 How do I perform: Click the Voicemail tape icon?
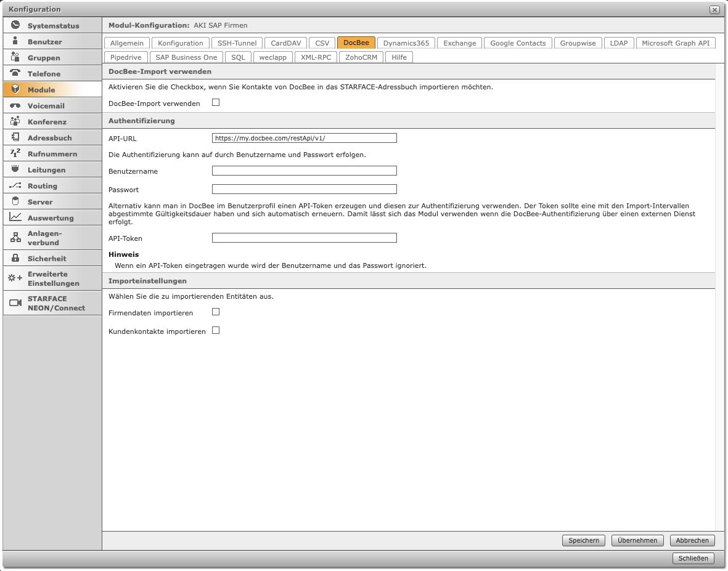tap(16, 106)
